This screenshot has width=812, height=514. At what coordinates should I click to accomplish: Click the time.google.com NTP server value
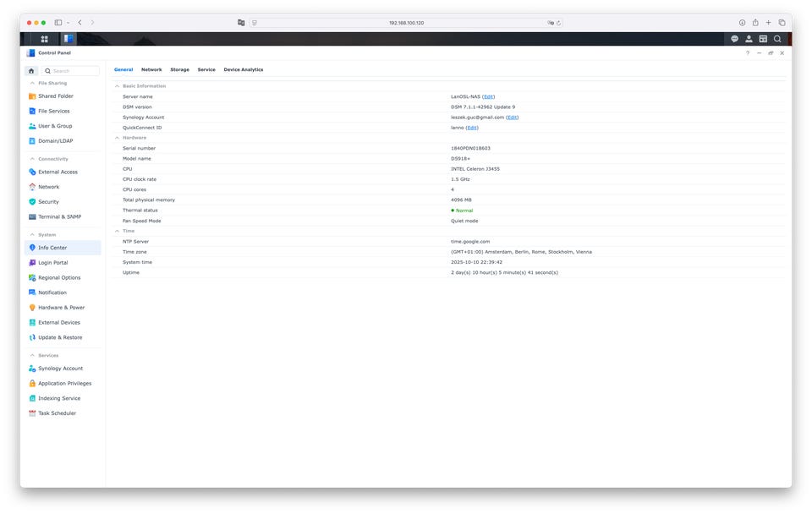(470, 242)
